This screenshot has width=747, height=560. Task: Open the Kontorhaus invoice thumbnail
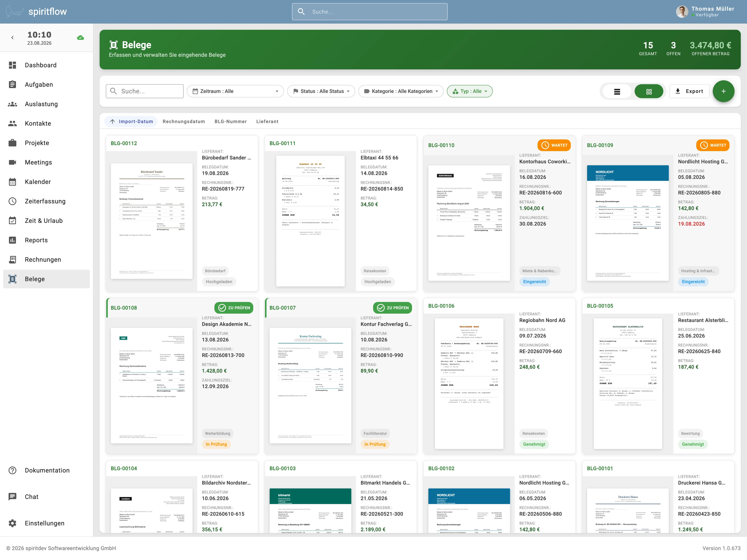(469, 223)
